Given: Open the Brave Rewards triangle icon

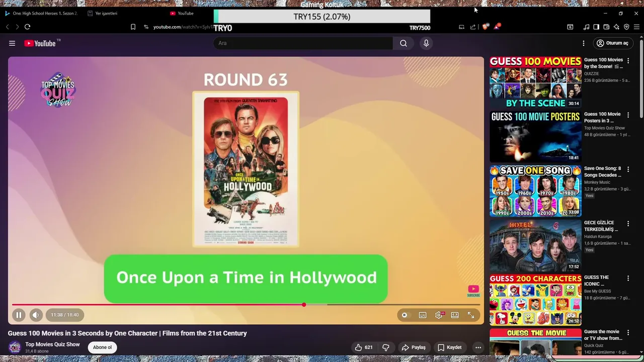Looking at the screenshot, I should (x=497, y=26).
